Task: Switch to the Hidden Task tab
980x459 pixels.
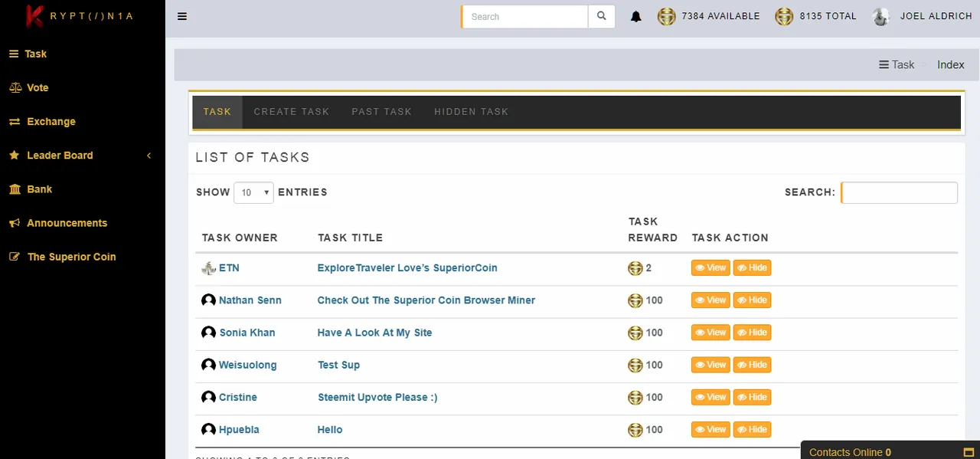Action: tap(472, 112)
